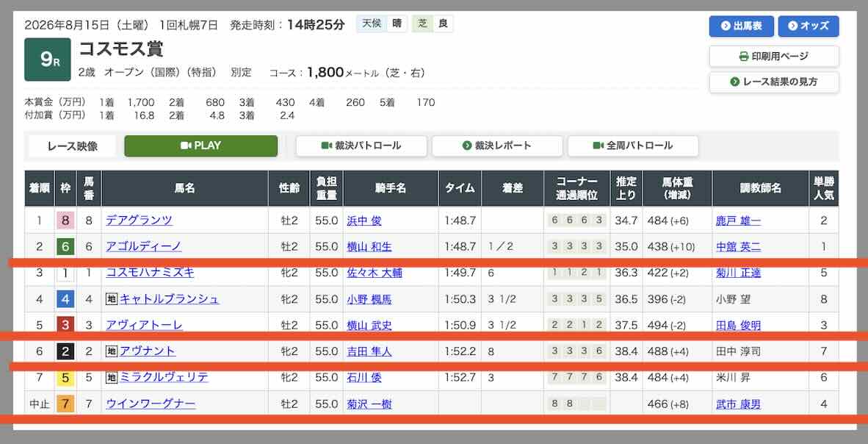This screenshot has height=444, width=868.
Task: Open the レース結果の見方 guide button
Action: (774, 82)
